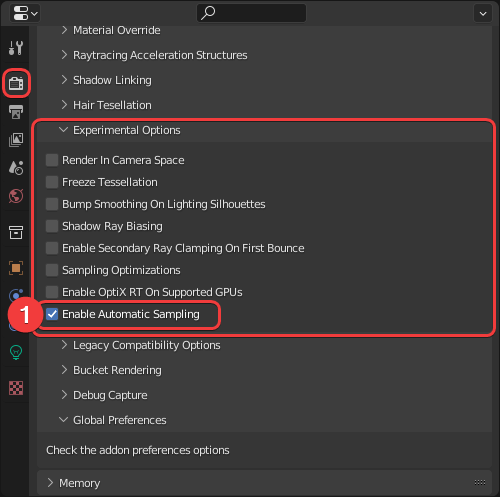The height and width of the screenshot is (497, 500).
Task: Open the Tool properties tab icon
Action: 16,48
